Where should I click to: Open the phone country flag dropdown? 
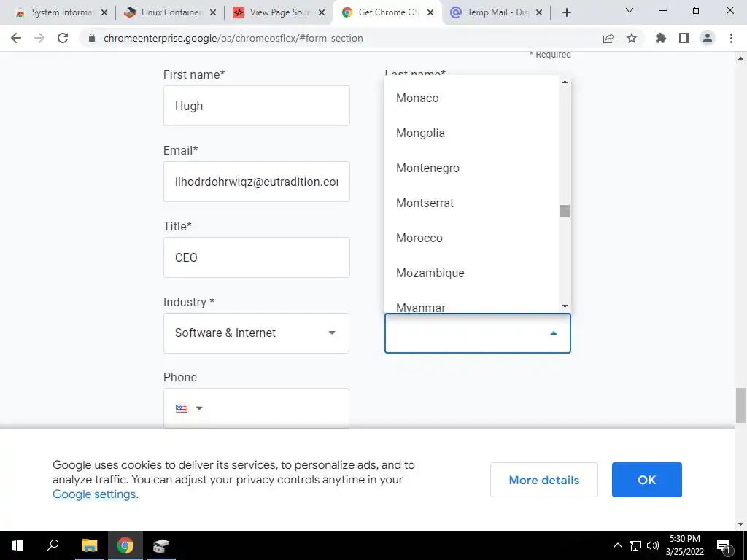(189, 408)
